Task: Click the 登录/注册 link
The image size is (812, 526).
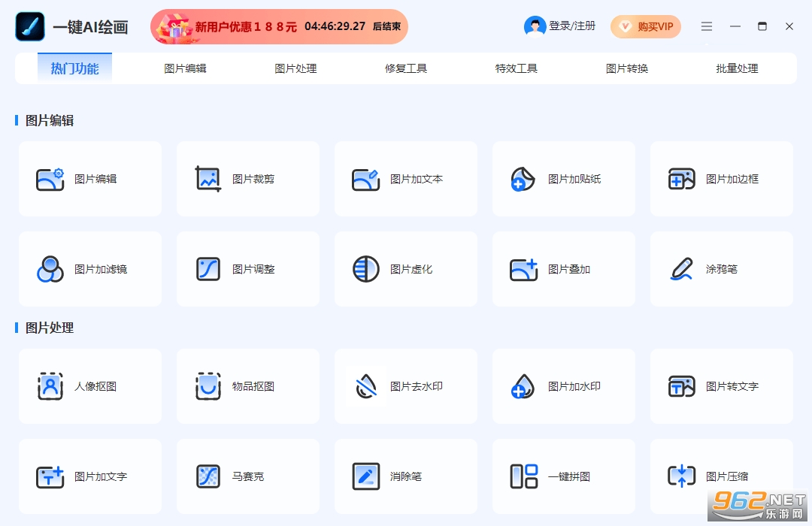Action: (x=572, y=26)
